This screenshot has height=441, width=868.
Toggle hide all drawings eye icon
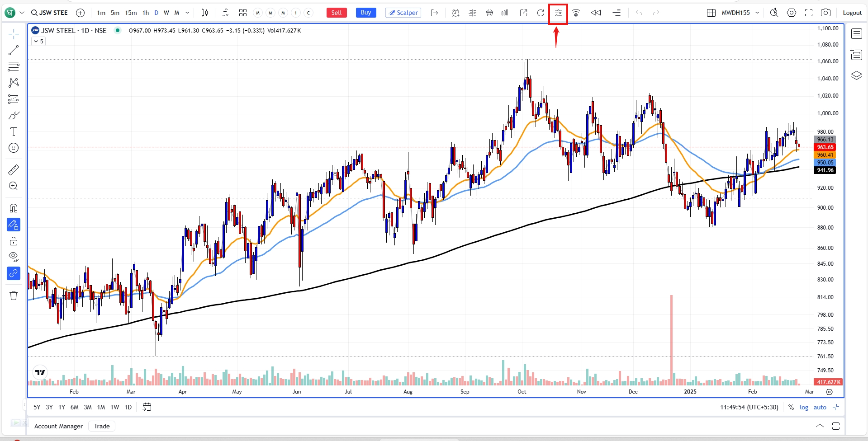coord(14,257)
